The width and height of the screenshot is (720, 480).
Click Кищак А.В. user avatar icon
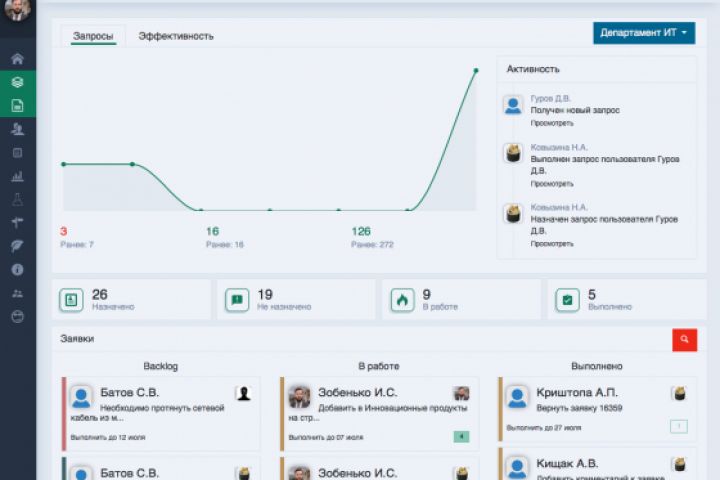coord(517,468)
